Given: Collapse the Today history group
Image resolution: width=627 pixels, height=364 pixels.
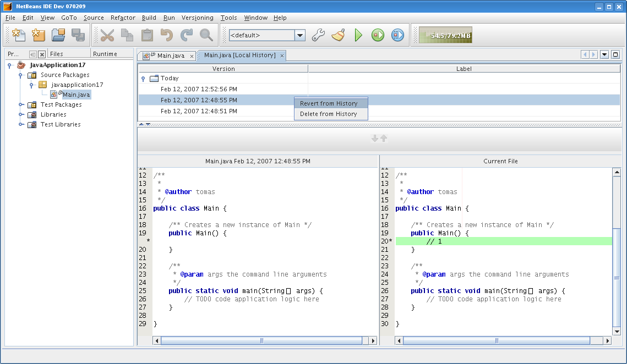Looking at the screenshot, I should click(143, 79).
